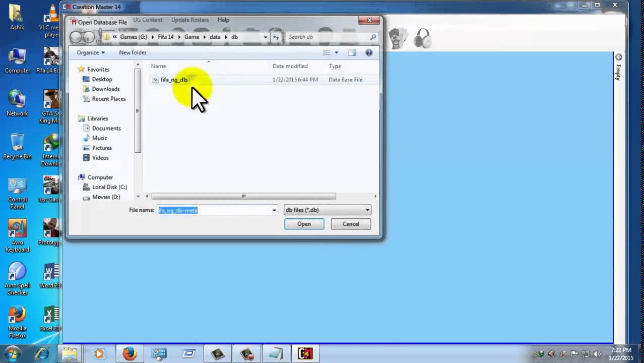Viewport: 644px width, 363px height.
Task: Click the horizontal scrollbar in file list
Action: [x=243, y=196]
